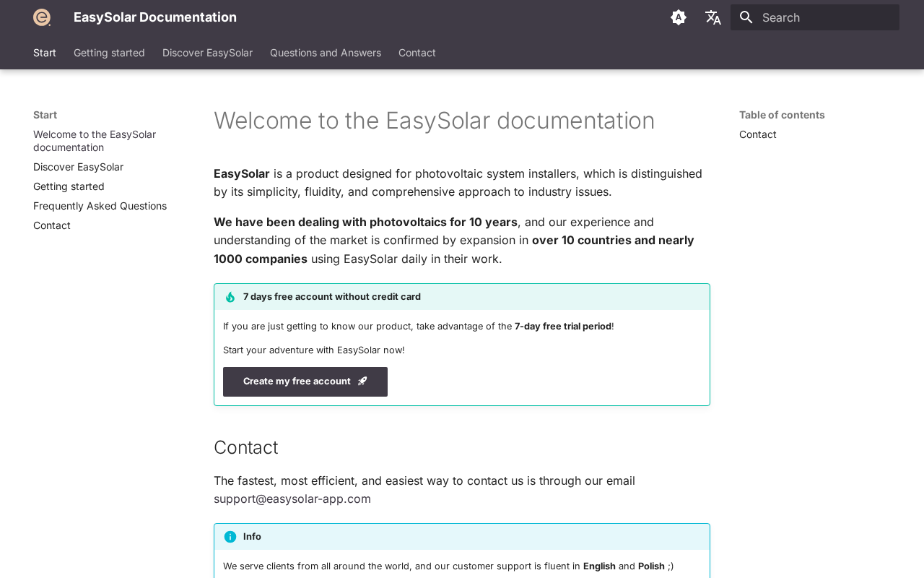The image size is (924, 578).
Task: Click Discover EasySolar in the sidebar
Action: [78, 167]
